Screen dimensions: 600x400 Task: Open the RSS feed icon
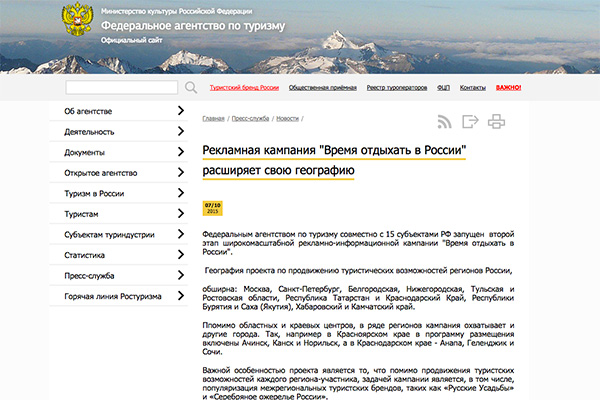(x=444, y=122)
